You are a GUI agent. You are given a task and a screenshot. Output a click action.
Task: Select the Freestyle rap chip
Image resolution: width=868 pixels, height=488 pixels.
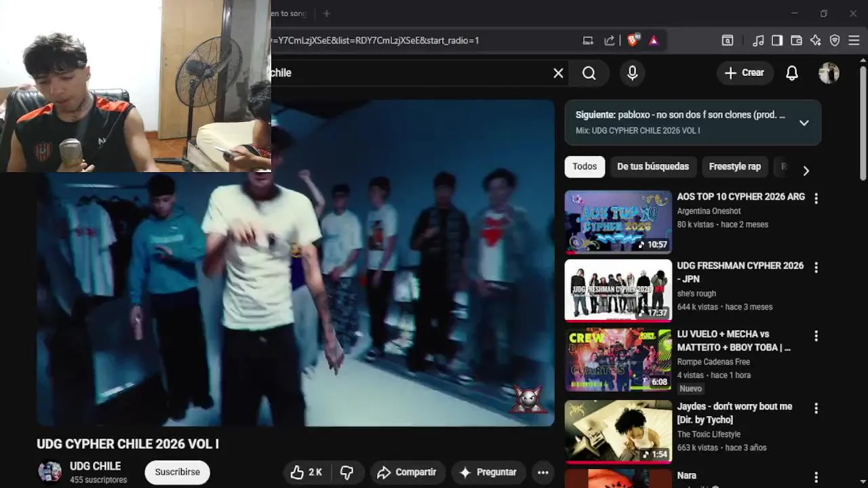[735, 167]
